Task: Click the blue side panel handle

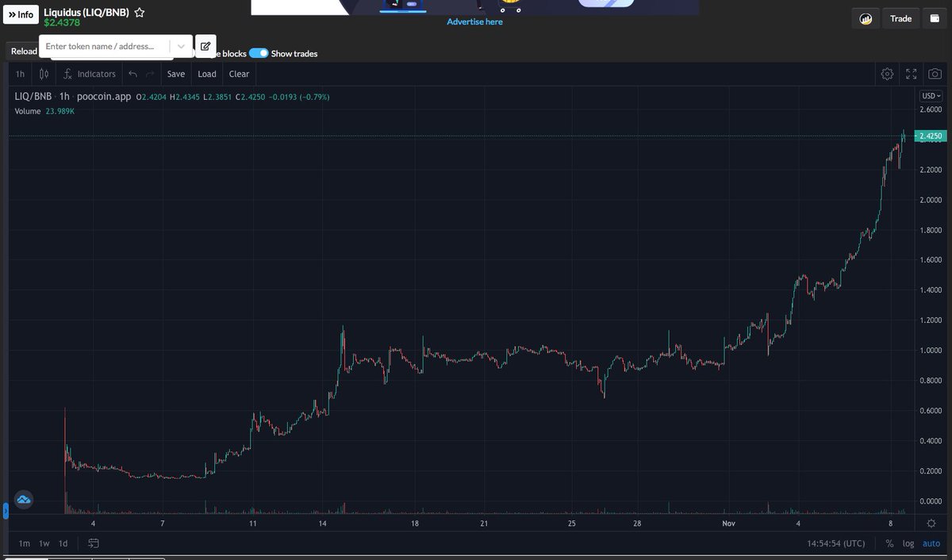Action: pyautogui.click(x=6, y=511)
